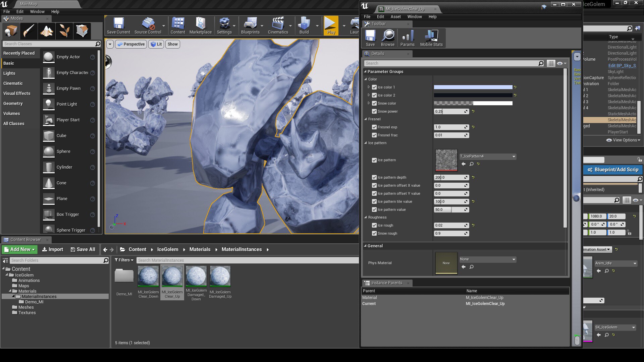Select the Play button in the toolbar

[x=331, y=25]
